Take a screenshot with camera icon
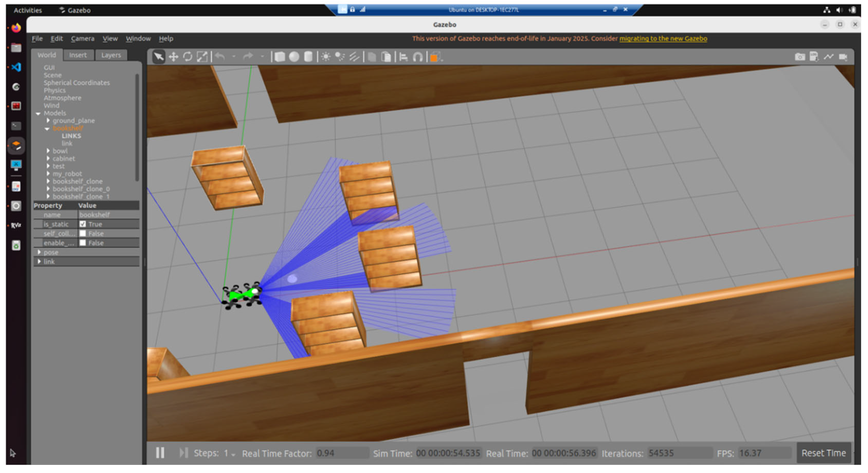 click(800, 57)
